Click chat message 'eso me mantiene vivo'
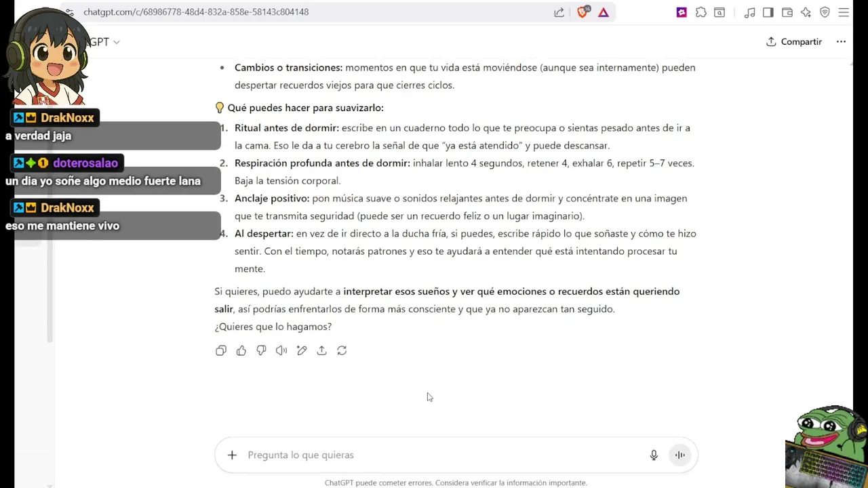 62,226
